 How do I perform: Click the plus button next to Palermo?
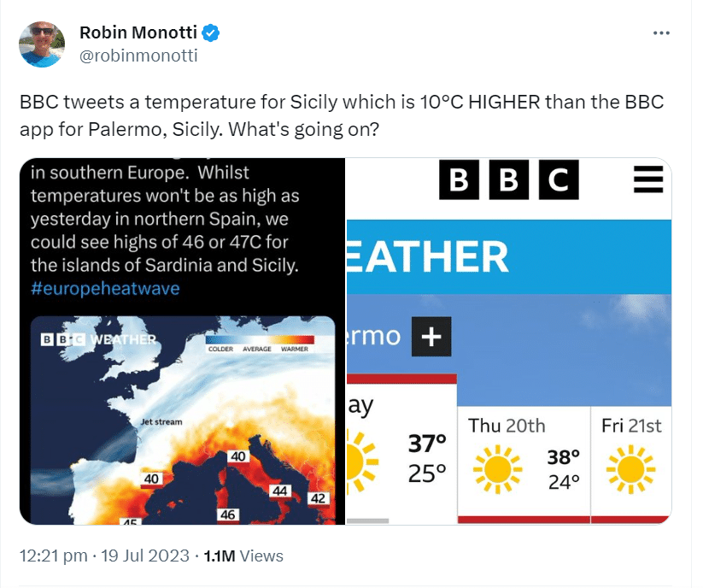click(431, 337)
